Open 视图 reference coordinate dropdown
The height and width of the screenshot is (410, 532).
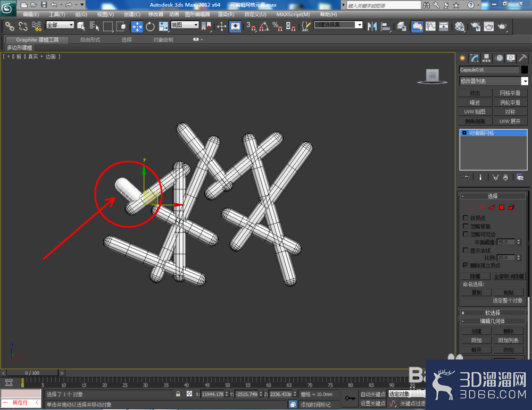click(185, 25)
